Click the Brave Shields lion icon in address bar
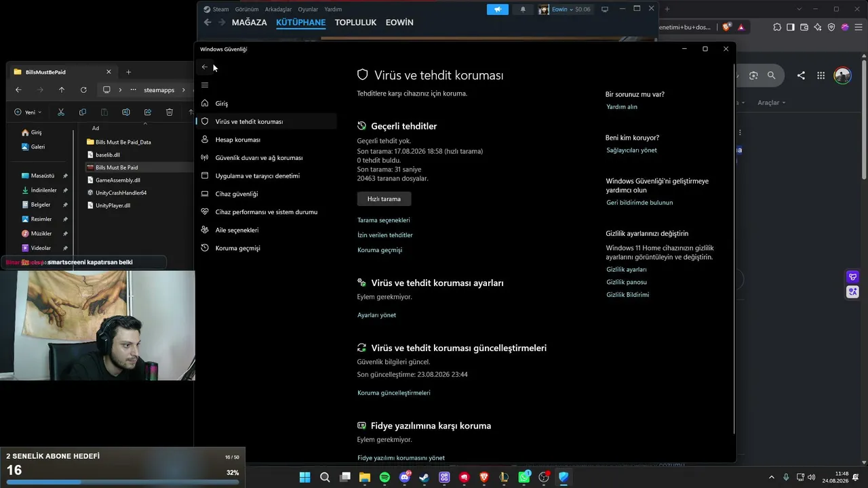This screenshot has width=868, height=488. pos(727,27)
